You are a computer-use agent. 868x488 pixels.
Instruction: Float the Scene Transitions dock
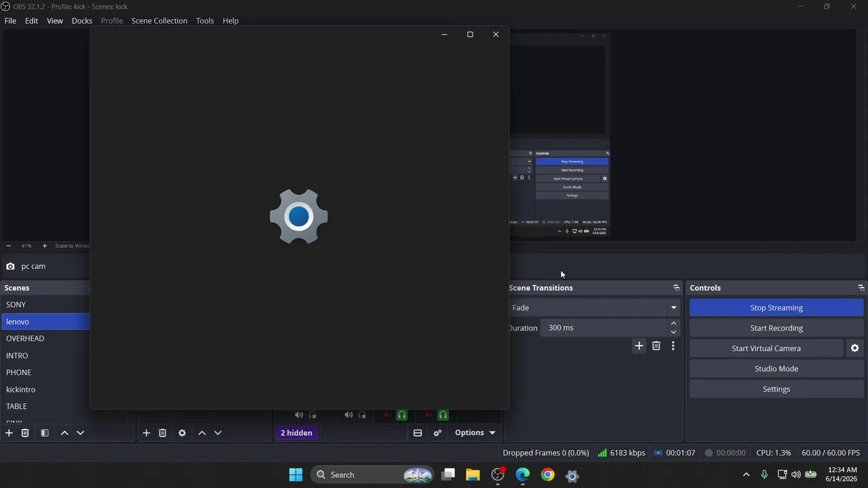point(676,288)
